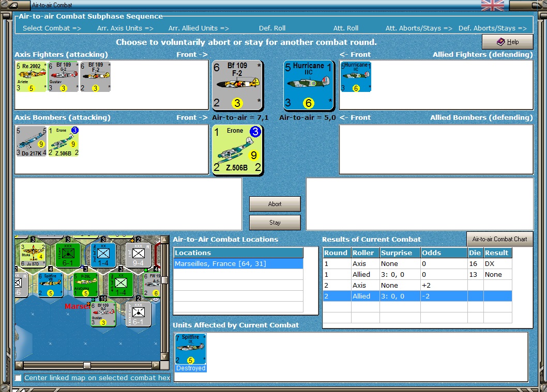The width and height of the screenshot is (547, 392).
Task: Select the Re.2002 Ariete fighter counter
Action: click(31, 76)
